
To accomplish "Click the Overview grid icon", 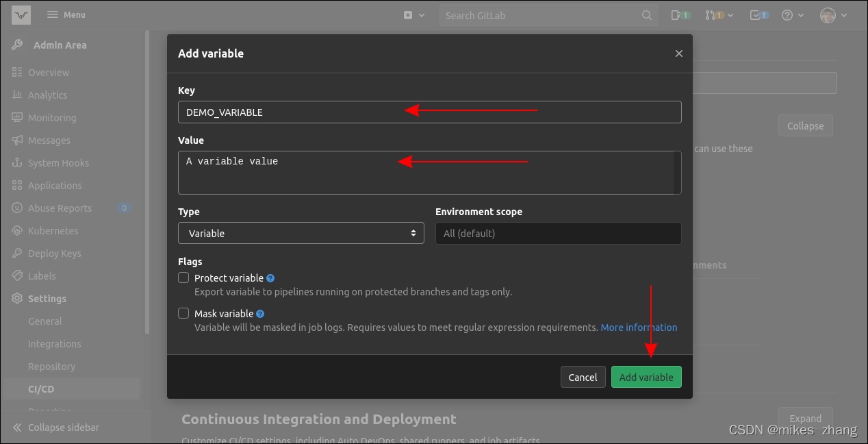I will pos(17,73).
